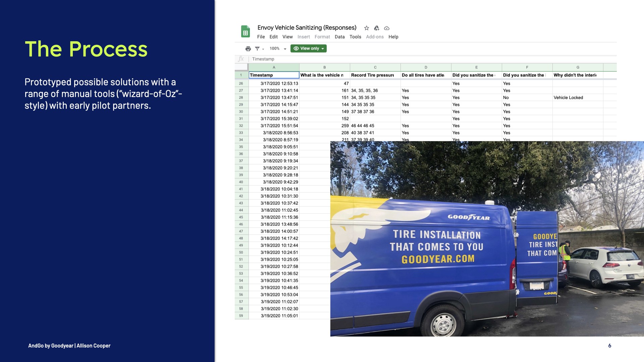Screen dimensions: 644x362
Task: Click the 'Do all tires have' header cell
Action: pyautogui.click(x=426, y=75)
